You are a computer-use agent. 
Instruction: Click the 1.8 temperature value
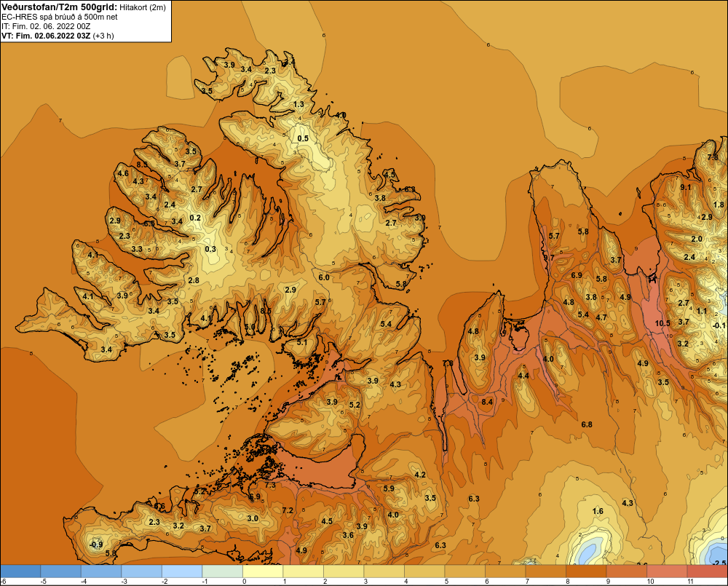719,205
